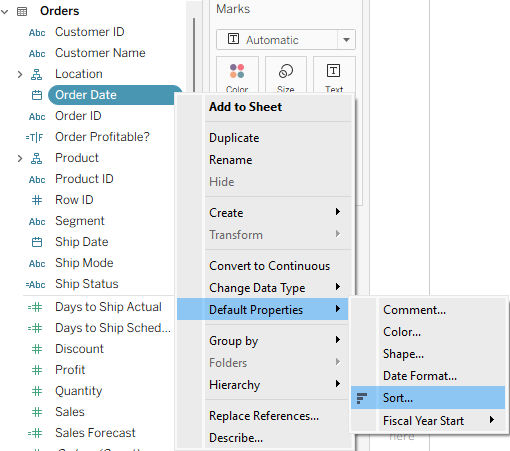The image size is (510, 451).
Task: Click the number icon beside Row ID
Action: point(37,200)
